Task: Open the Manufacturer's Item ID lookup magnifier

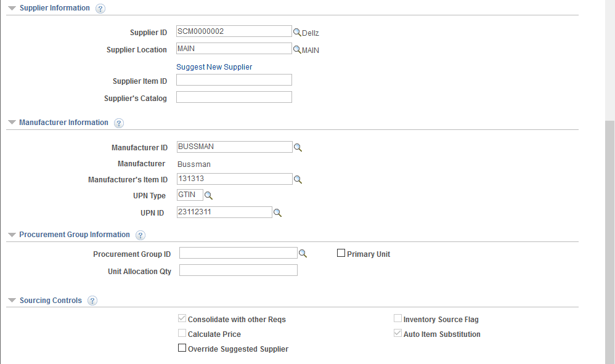Action: (x=298, y=179)
